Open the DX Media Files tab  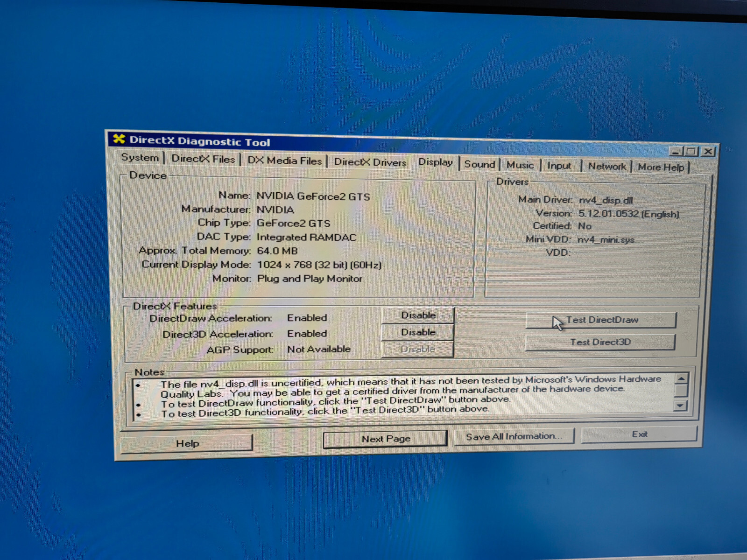pyautogui.click(x=284, y=161)
